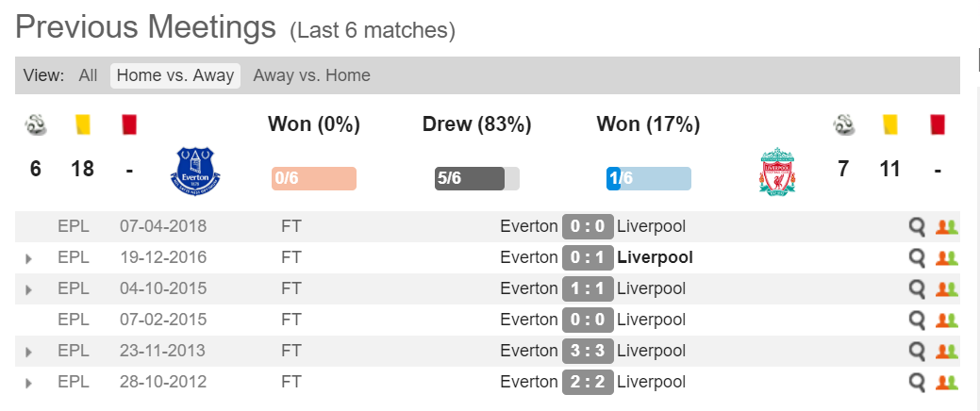Open lineups icon for 19-12-2016 match

(946, 258)
